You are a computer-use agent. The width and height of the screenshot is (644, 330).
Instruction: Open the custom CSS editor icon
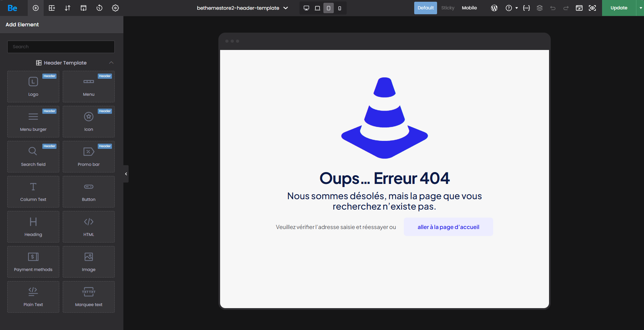point(526,8)
